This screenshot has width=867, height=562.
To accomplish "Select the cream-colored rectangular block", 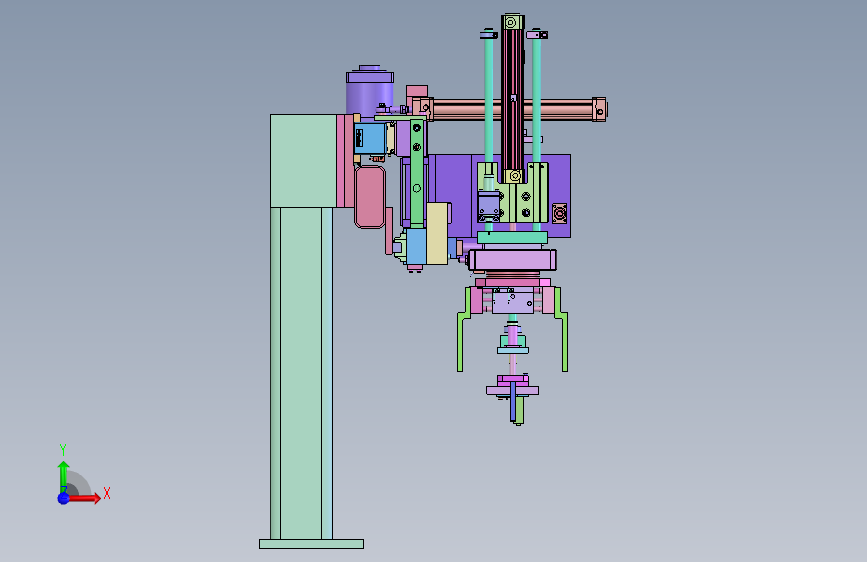I will 437,233.
